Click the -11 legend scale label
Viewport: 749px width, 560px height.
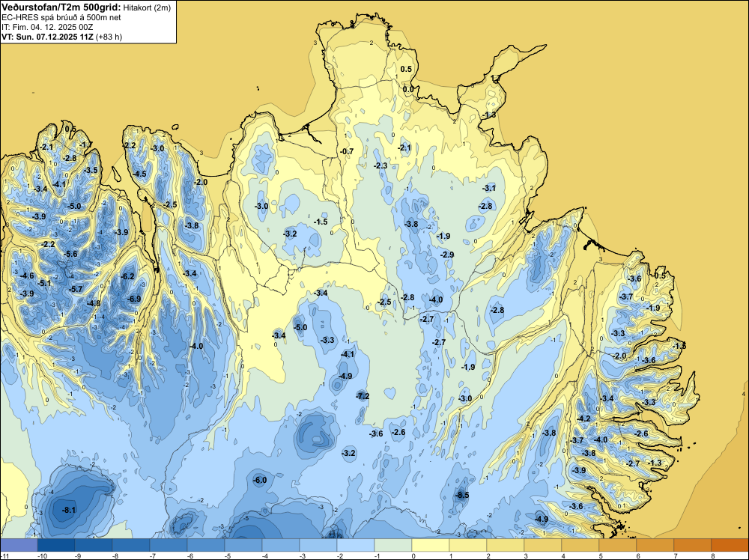[4, 556]
